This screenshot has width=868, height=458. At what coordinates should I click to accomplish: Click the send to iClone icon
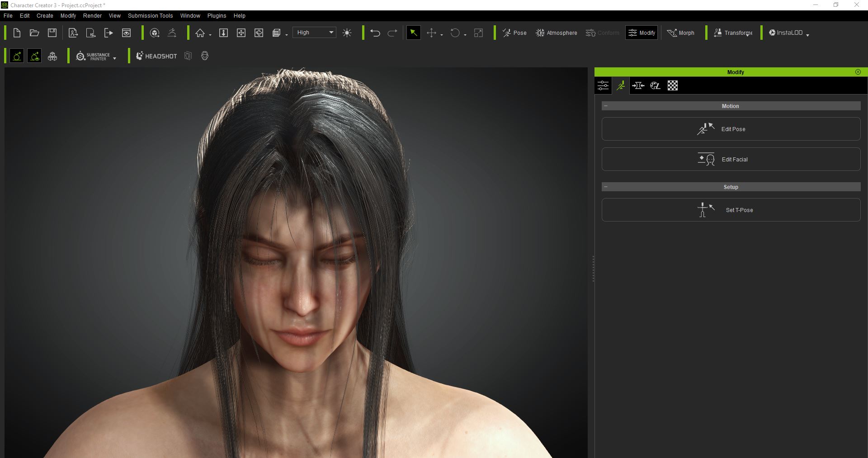click(91, 33)
